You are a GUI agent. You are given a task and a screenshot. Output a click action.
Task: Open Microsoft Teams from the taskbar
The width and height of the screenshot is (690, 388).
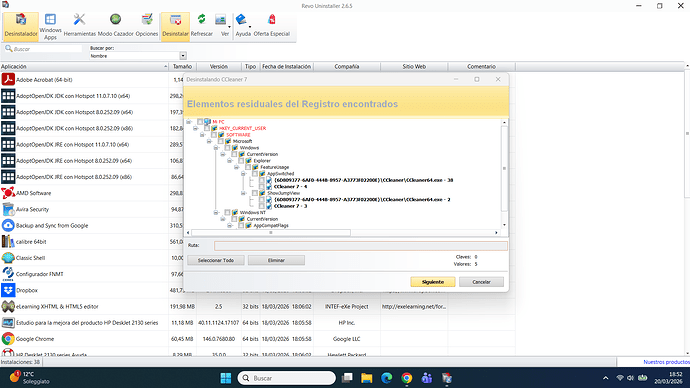[426, 378]
